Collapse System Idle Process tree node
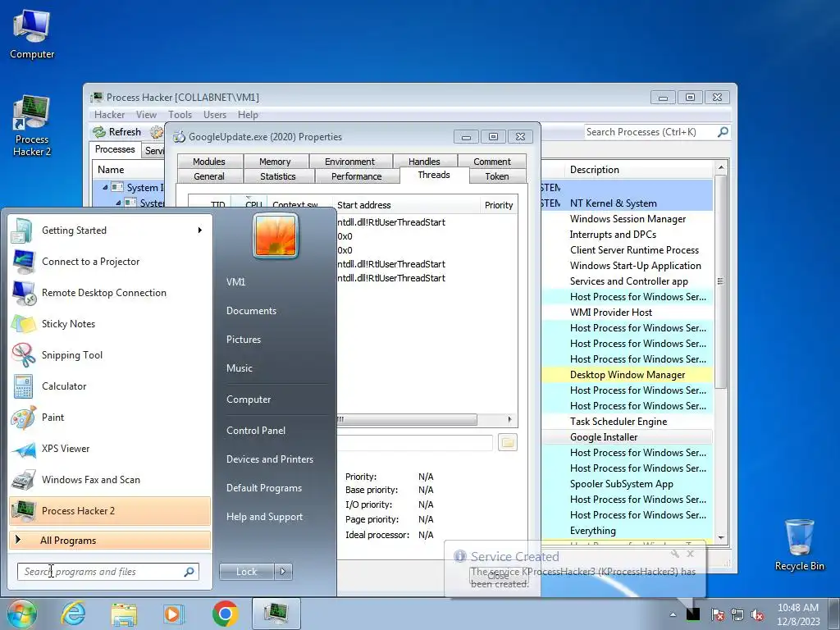The height and width of the screenshot is (630, 840). (x=105, y=188)
